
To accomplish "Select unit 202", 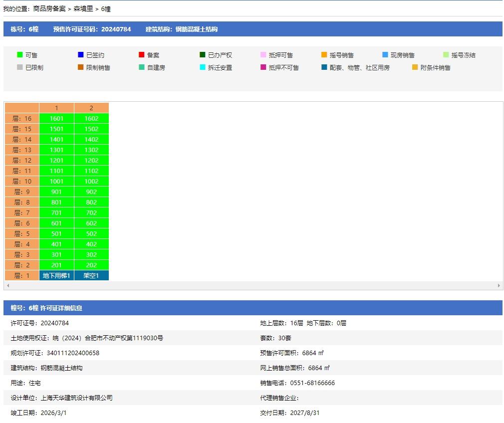I will tap(92, 265).
